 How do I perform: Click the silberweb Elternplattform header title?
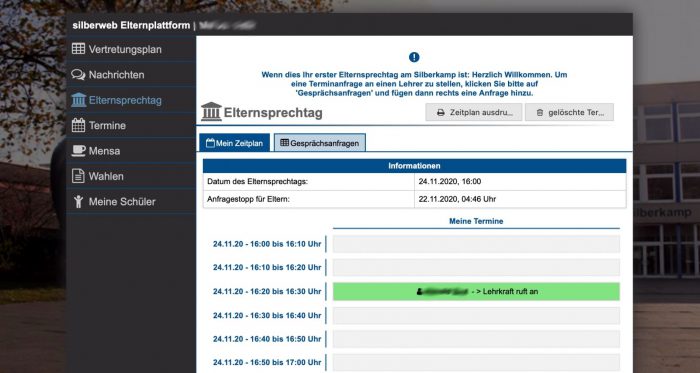click(131, 25)
